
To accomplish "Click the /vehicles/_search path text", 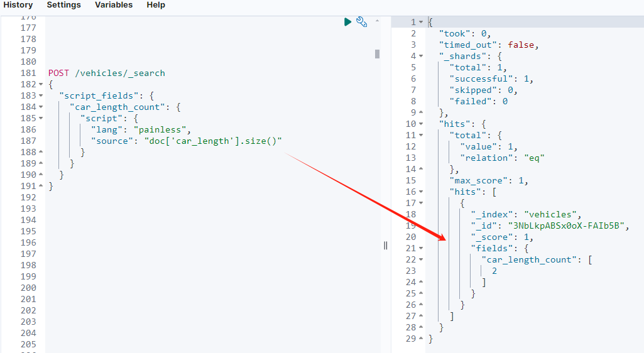I will coord(120,73).
